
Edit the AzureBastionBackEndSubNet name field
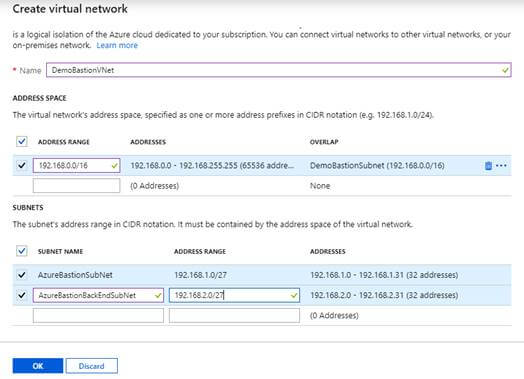coord(98,295)
